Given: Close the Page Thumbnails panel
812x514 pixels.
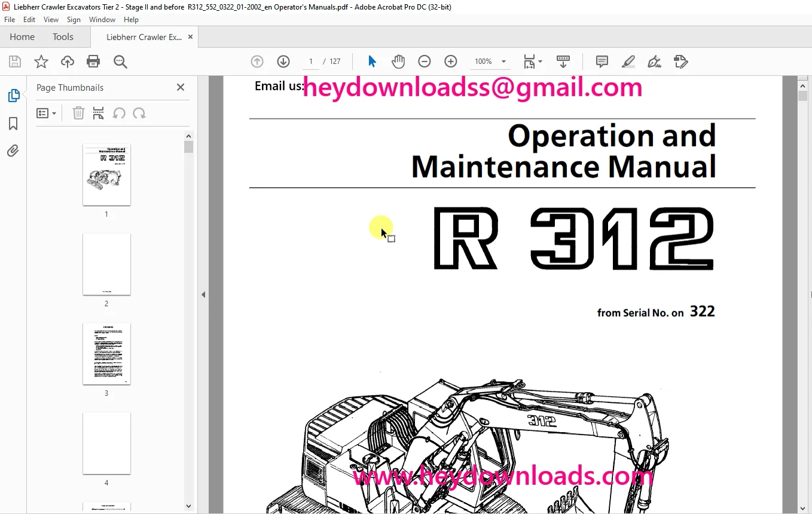Looking at the screenshot, I should [x=181, y=87].
